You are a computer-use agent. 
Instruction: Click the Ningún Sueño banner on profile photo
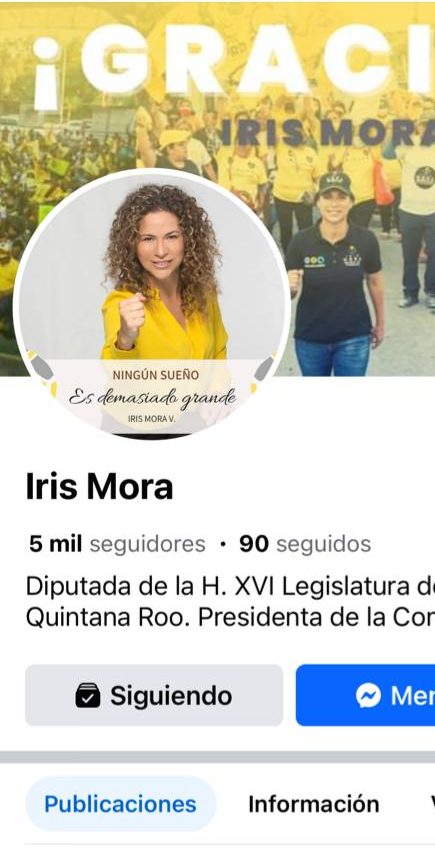point(152,394)
